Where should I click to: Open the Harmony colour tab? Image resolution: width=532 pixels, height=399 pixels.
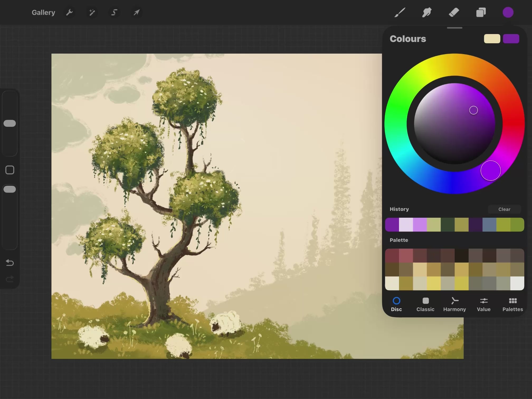pos(454,304)
